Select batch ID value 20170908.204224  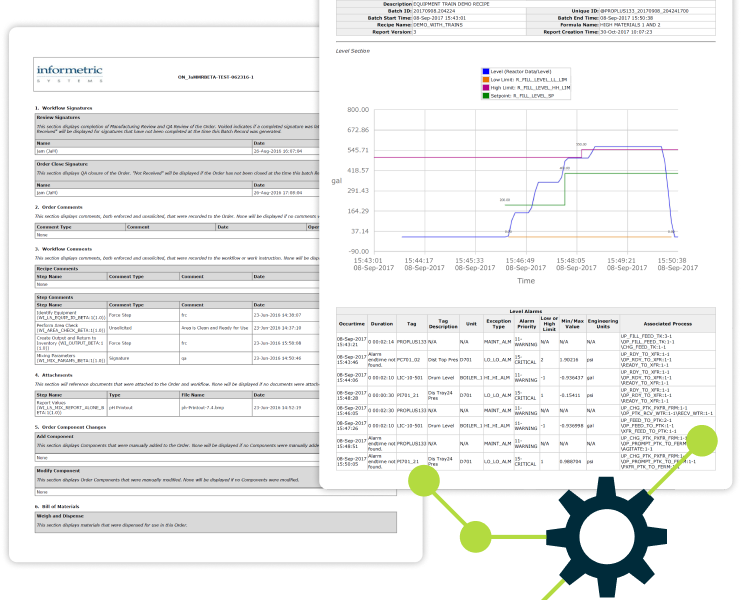pyautogui.click(x=434, y=11)
